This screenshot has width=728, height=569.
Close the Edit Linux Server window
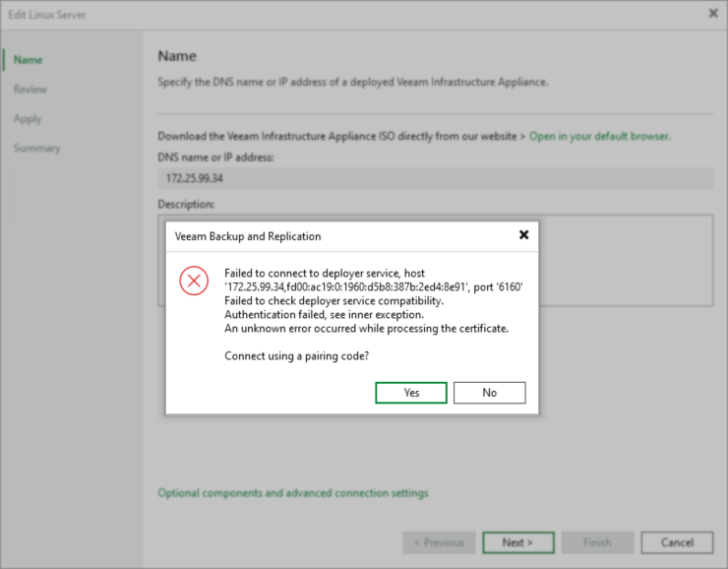coord(713,14)
